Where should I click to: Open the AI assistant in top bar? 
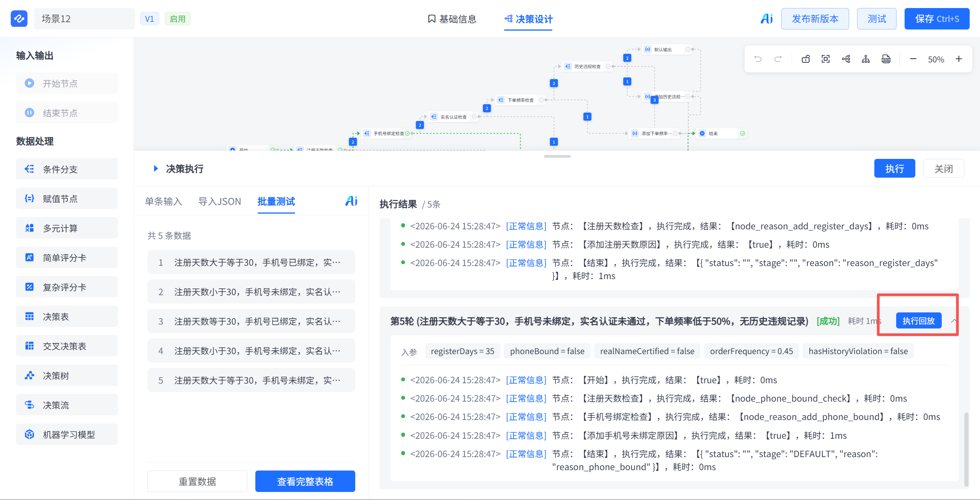click(766, 18)
